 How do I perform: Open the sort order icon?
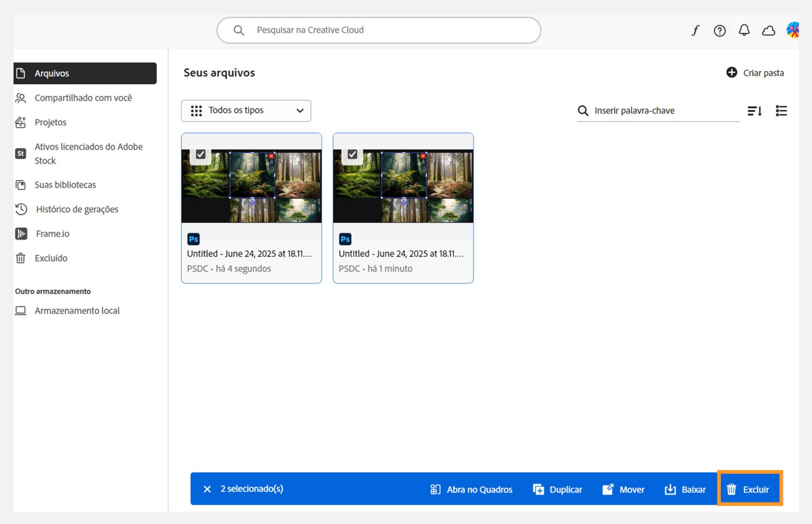[x=754, y=111]
